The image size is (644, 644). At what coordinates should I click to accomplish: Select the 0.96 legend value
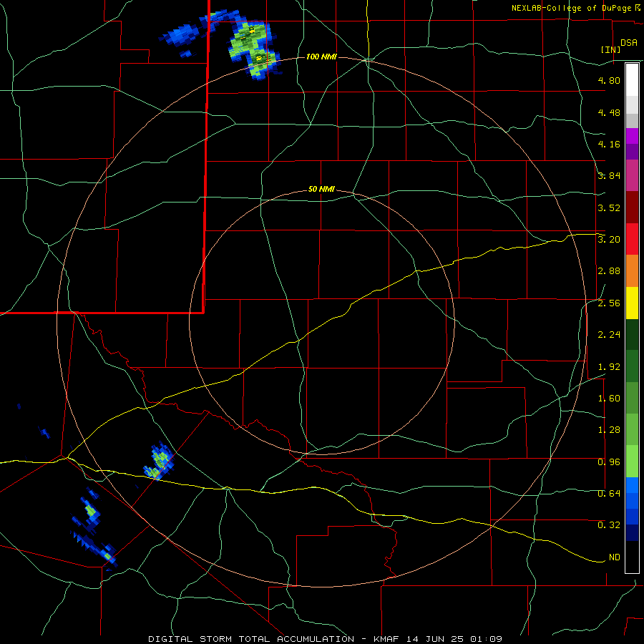pos(609,462)
